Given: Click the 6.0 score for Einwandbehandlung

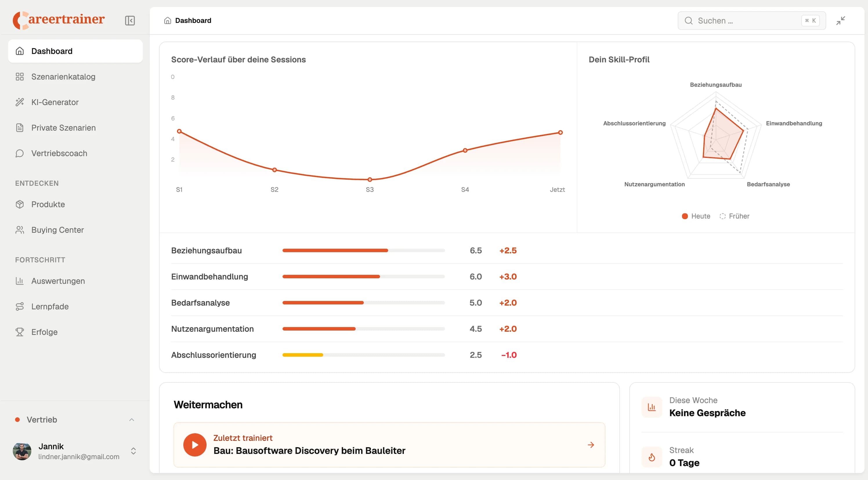Looking at the screenshot, I should (475, 276).
